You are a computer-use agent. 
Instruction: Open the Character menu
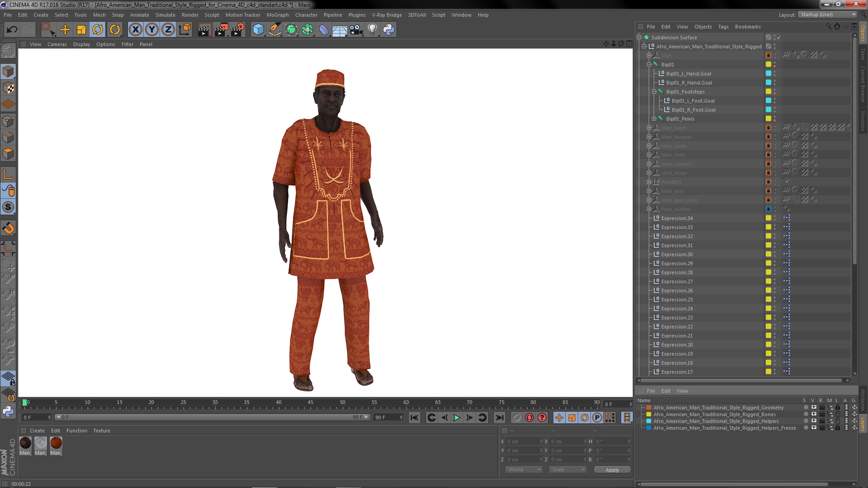(x=306, y=15)
